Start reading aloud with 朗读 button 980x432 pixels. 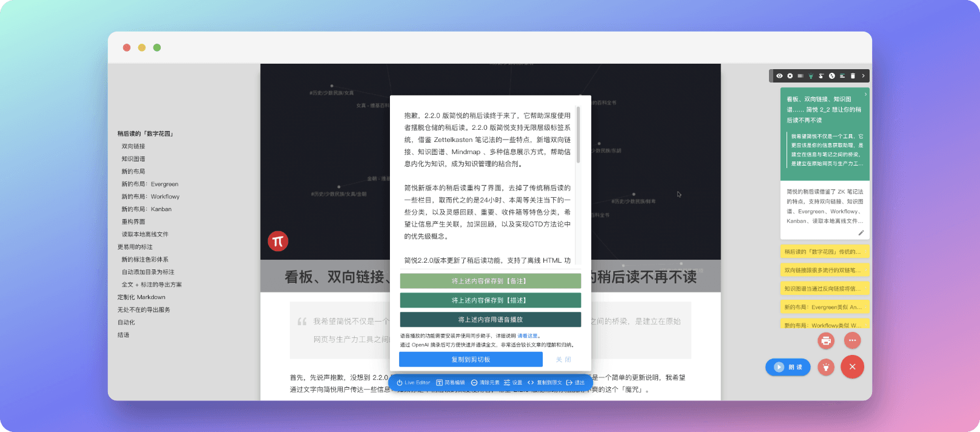click(x=788, y=367)
